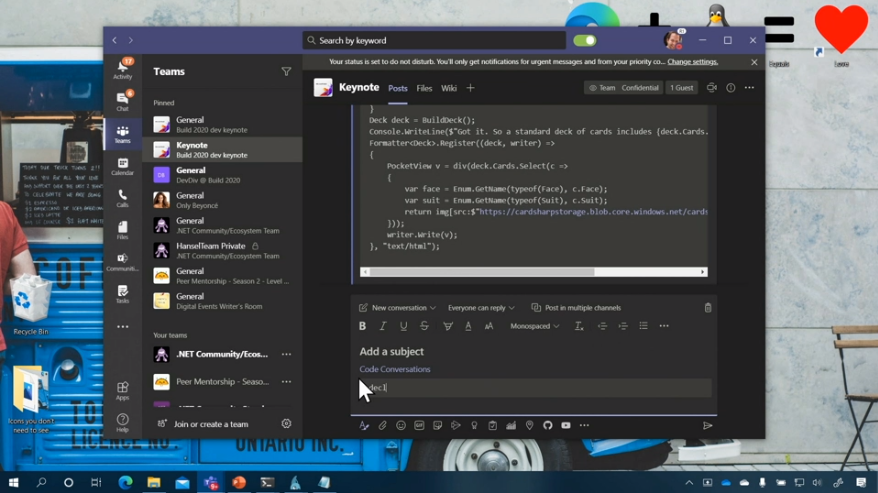Apply italic formatting
The width and height of the screenshot is (878, 493).
point(383,326)
